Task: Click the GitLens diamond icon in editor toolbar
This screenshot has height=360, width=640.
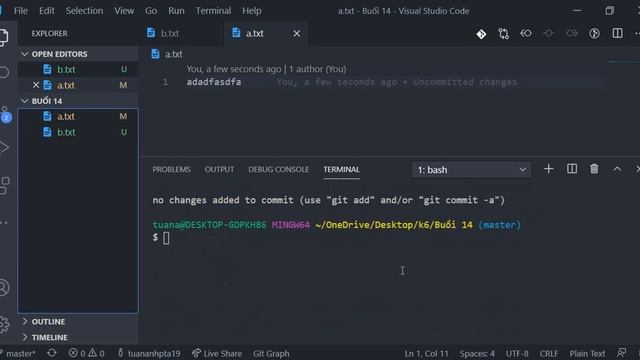Action: point(481,34)
